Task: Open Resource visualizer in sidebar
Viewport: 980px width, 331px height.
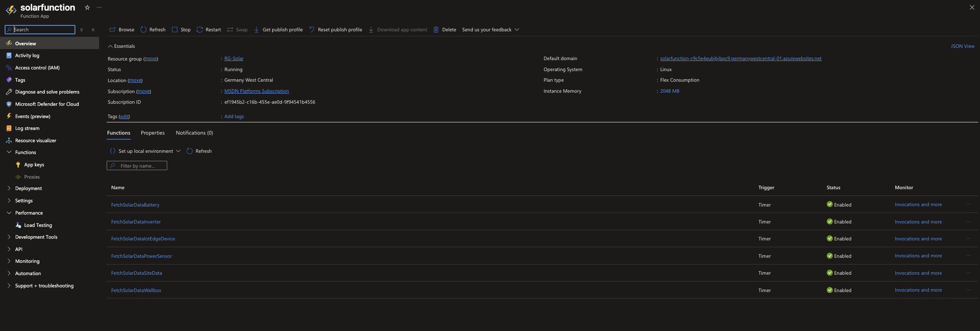Action: pyautogui.click(x=36, y=141)
